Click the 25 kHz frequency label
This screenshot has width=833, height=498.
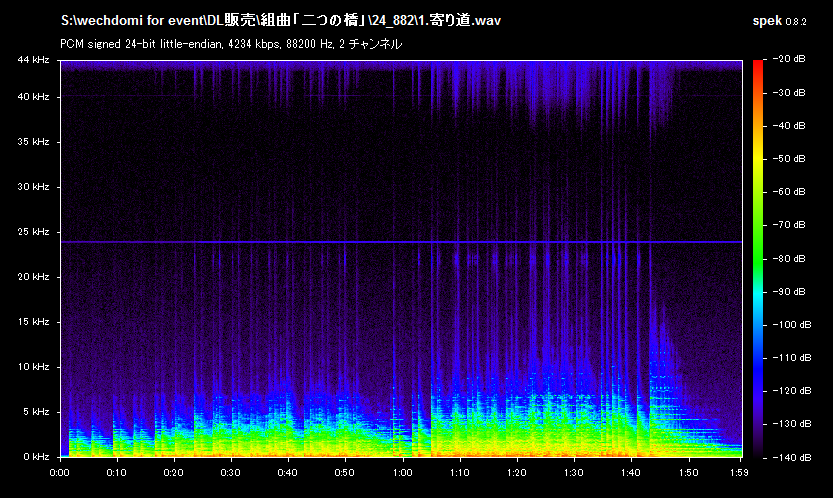(33, 232)
